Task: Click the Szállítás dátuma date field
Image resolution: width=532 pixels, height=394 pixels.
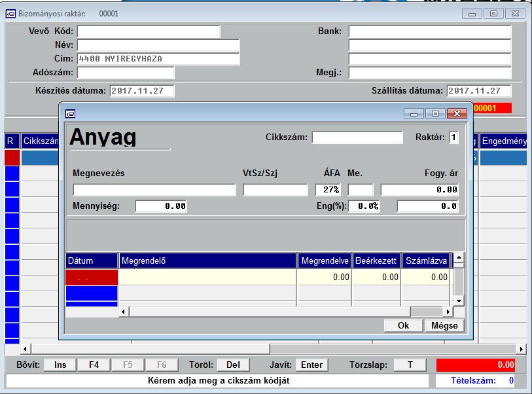Action: (x=479, y=91)
